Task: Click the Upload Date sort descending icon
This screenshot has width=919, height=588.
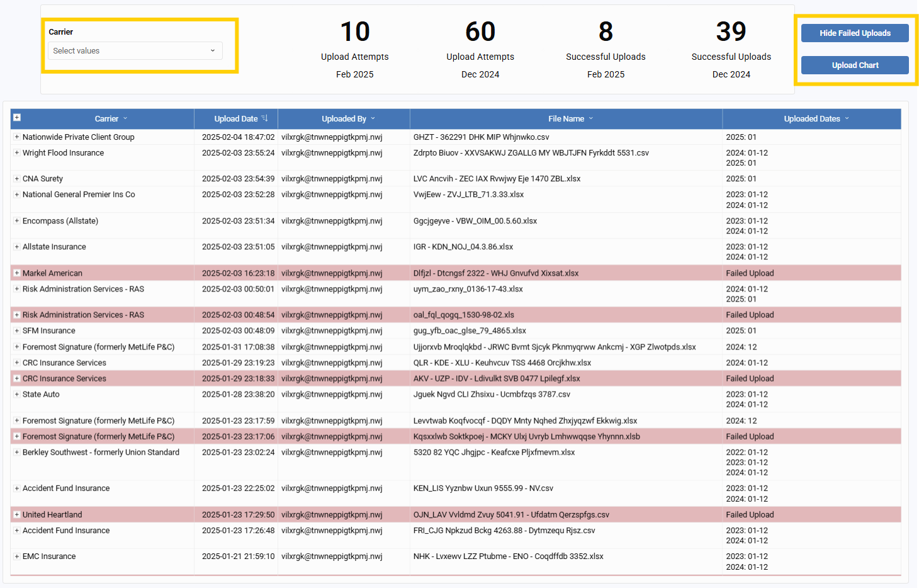Action: 265,118
